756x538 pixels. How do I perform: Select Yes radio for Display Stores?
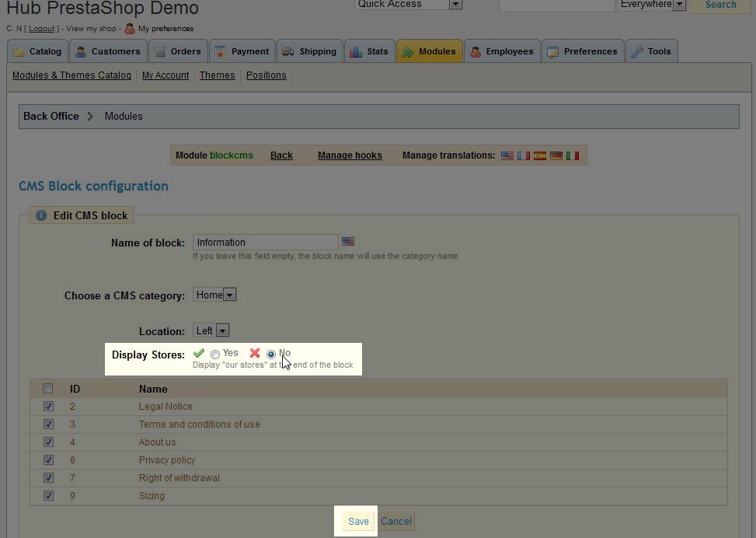click(x=215, y=354)
